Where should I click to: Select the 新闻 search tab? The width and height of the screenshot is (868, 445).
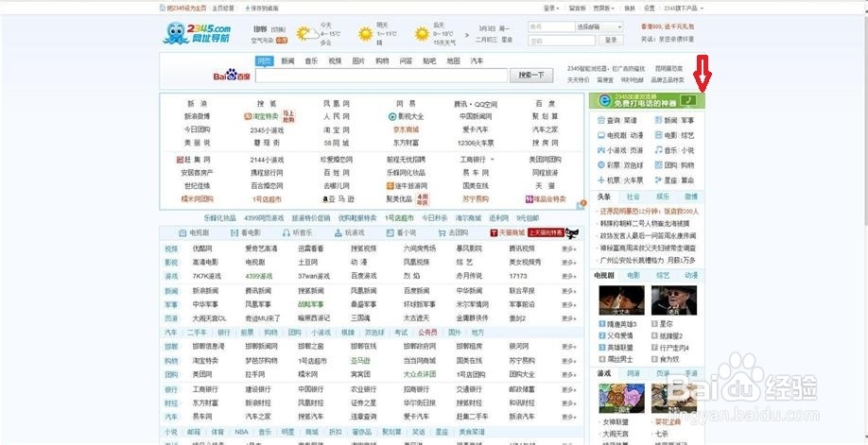[287, 61]
